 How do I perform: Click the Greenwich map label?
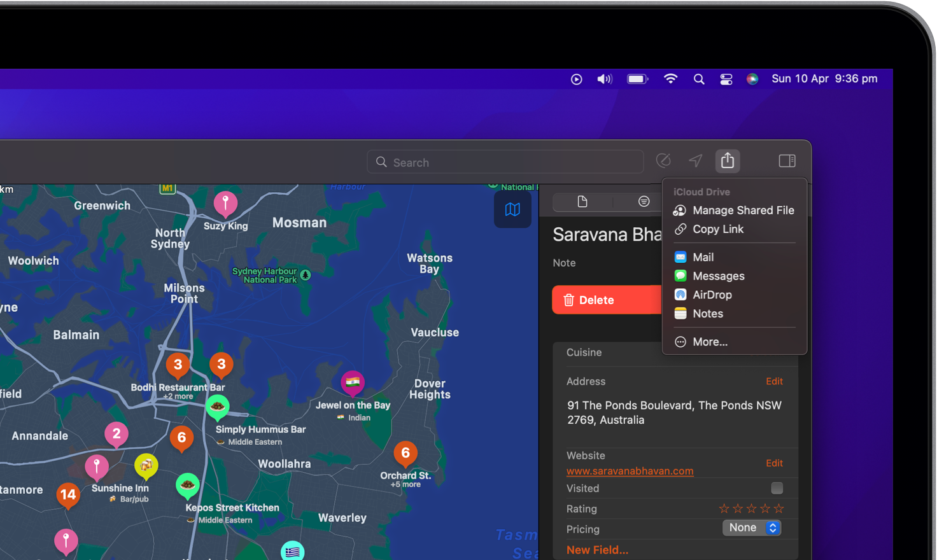[x=102, y=206]
